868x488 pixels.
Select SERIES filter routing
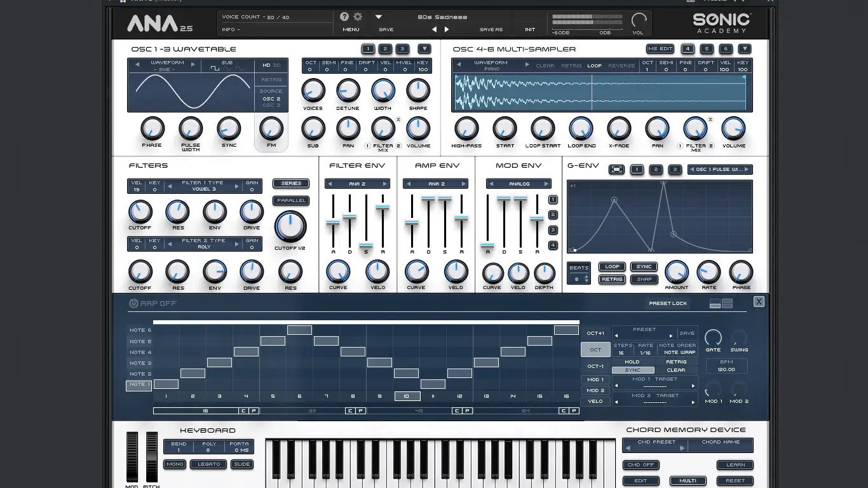coord(291,183)
